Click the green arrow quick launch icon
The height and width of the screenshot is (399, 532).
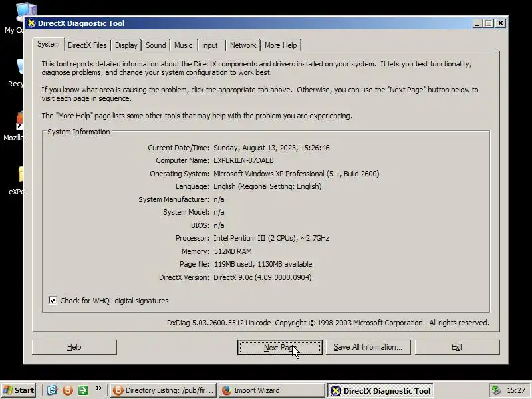pyautogui.click(x=83, y=390)
